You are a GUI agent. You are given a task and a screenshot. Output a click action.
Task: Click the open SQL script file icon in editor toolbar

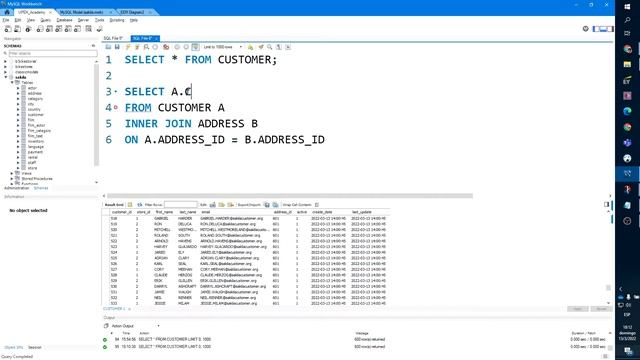(x=109, y=47)
